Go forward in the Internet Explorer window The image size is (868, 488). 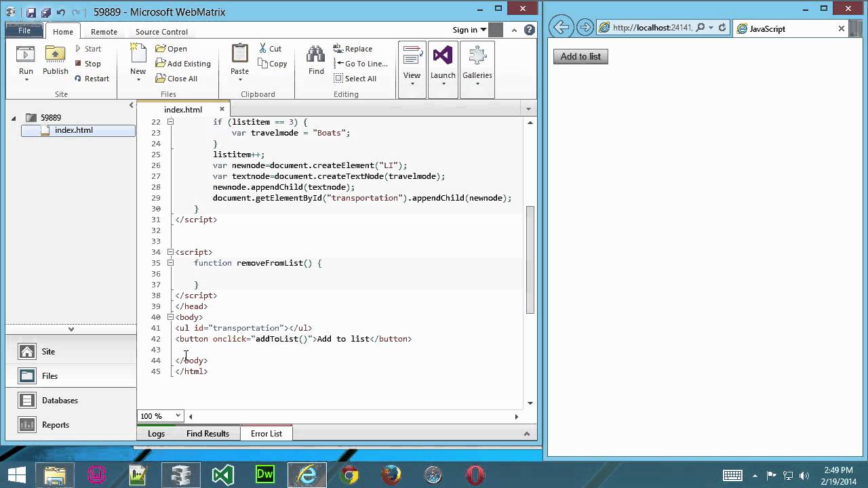[585, 28]
